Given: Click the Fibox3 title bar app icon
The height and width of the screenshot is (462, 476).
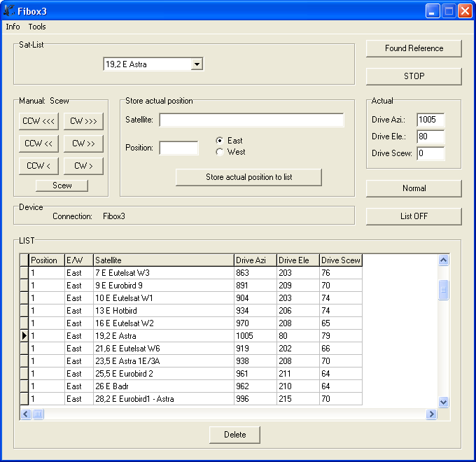Looking at the screenshot, I should click(x=9, y=11).
